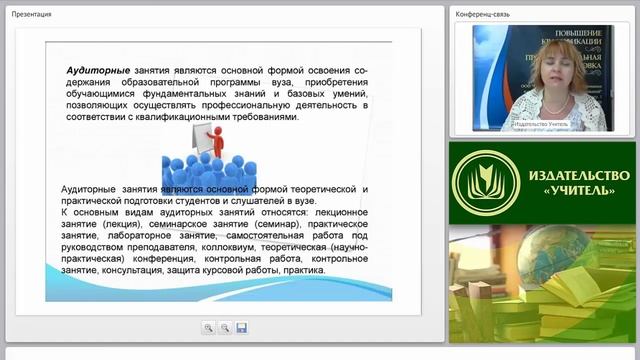Image resolution: width=640 pixels, height=360 pixels.
Task: Select the Презентация panel title
Action: 31,14
